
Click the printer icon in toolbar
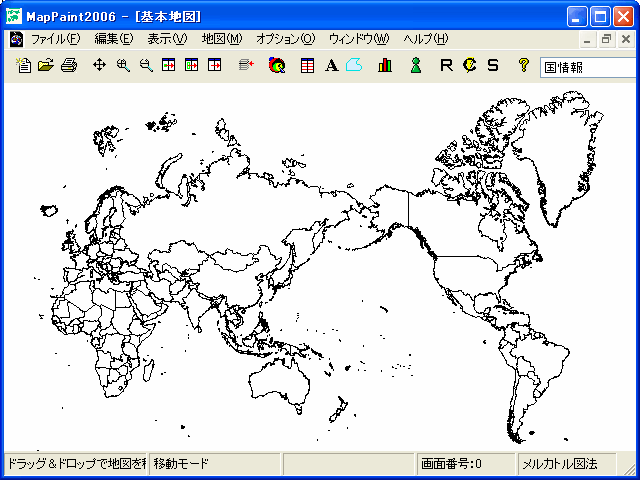tap(68, 66)
